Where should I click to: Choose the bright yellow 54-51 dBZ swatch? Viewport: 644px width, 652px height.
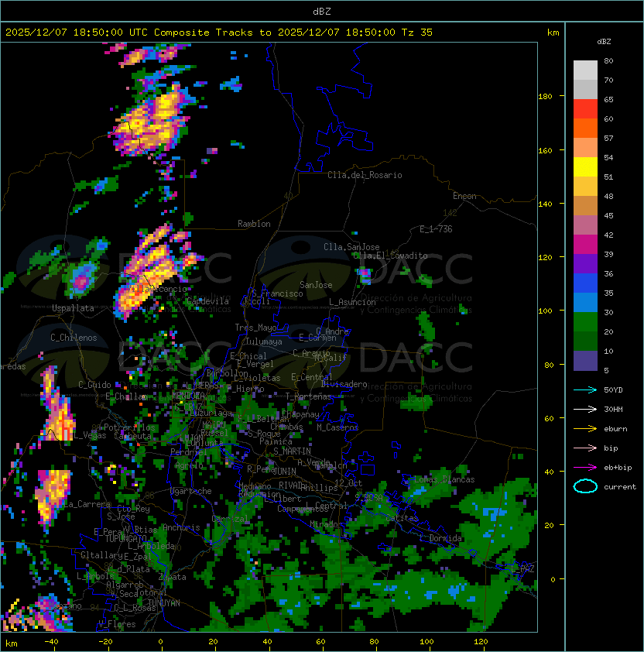click(x=585, y=167)
